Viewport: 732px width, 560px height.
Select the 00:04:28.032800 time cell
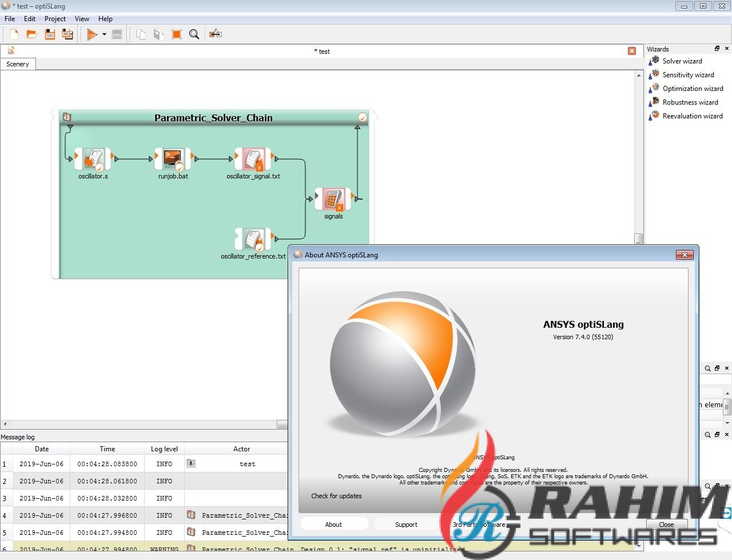[x=107, y=498]
